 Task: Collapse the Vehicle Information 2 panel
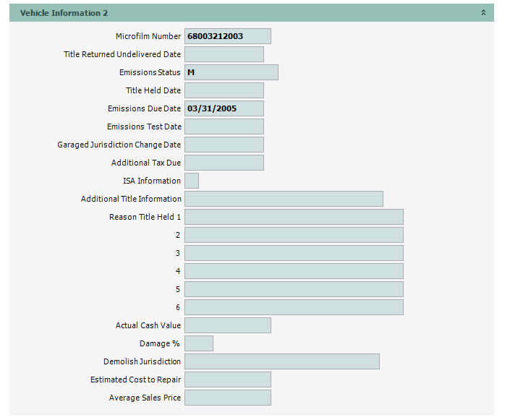coord(483,13)
